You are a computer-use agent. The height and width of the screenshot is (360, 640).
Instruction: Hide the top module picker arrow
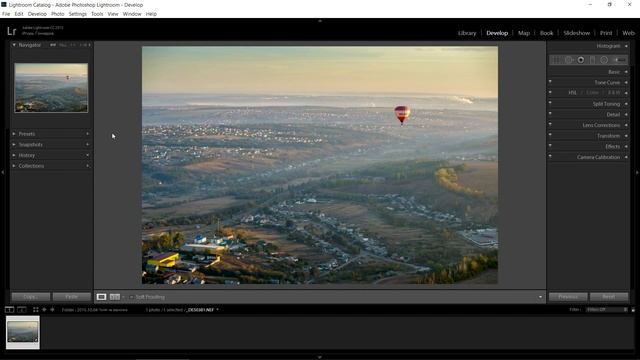(320, 21)
